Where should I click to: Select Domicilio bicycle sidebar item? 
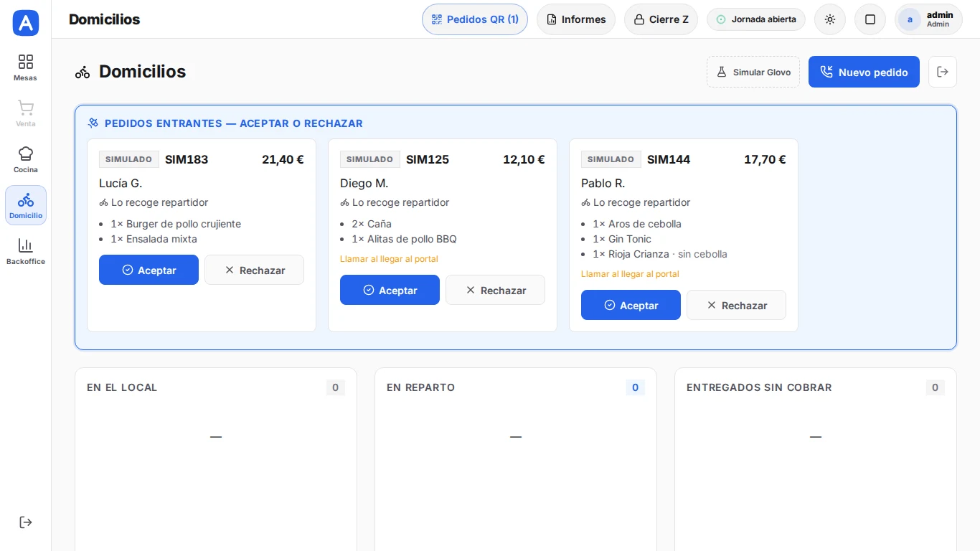[26, 205]
